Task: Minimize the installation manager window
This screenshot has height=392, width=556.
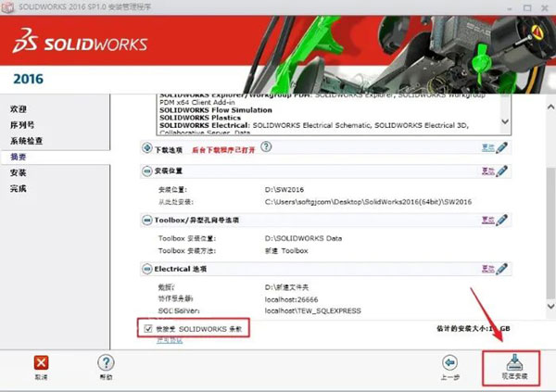Action: click(510, 8)
